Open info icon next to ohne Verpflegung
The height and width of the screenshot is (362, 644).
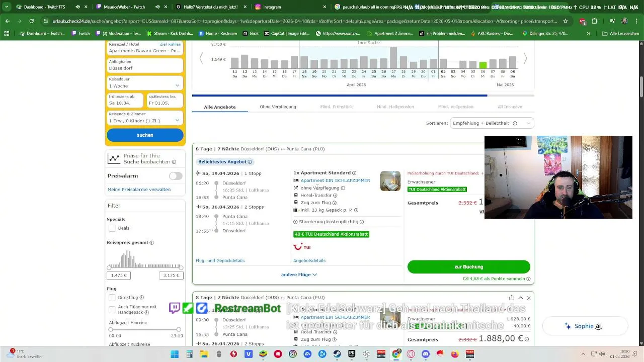[x=343, y=188]
